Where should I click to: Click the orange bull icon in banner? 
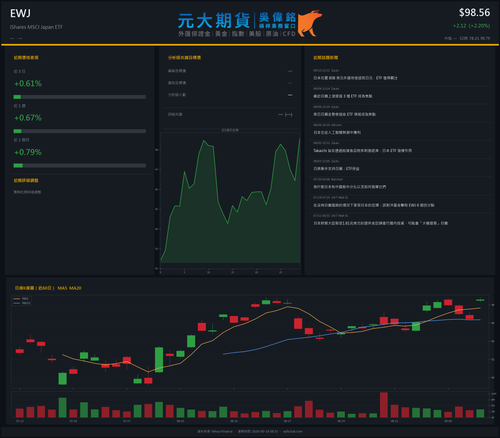click(x=310, y=23)
